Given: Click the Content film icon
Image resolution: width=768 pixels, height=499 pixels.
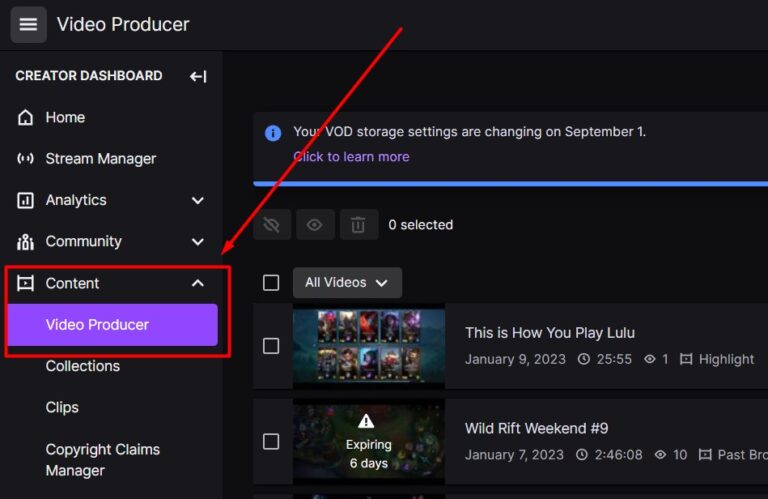Looking at the screenshot, I should point(25,283).
